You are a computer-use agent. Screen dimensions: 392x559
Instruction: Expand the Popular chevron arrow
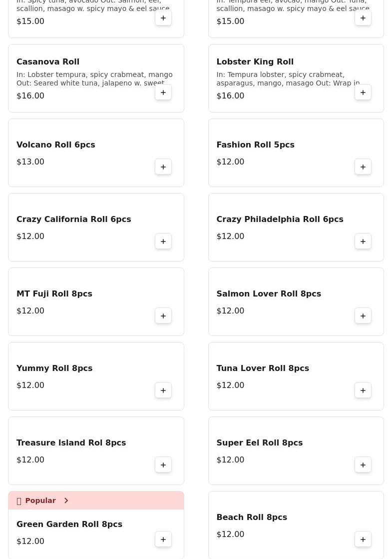(x=66, y=500)
